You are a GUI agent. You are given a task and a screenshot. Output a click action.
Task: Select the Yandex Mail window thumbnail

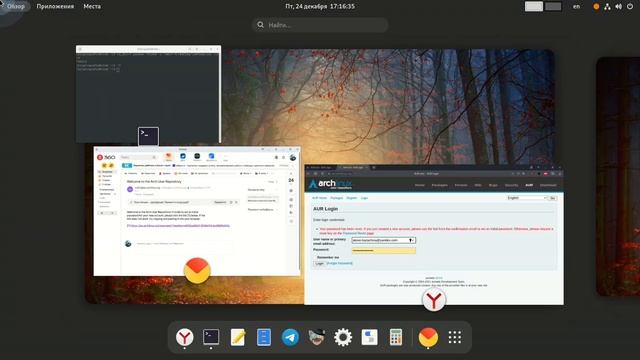197,211
